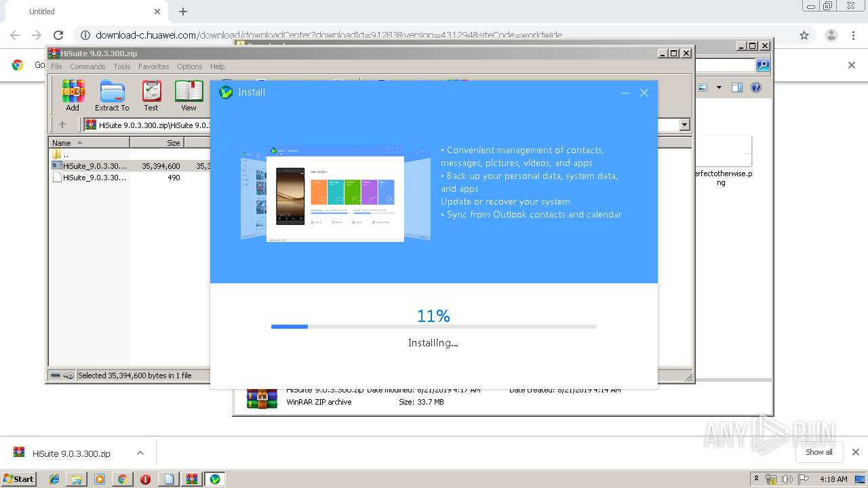The image size is (868, 488).
Task: Open the File menu in WinRAR
Action: pyautogui.click(x=56, y=66)
